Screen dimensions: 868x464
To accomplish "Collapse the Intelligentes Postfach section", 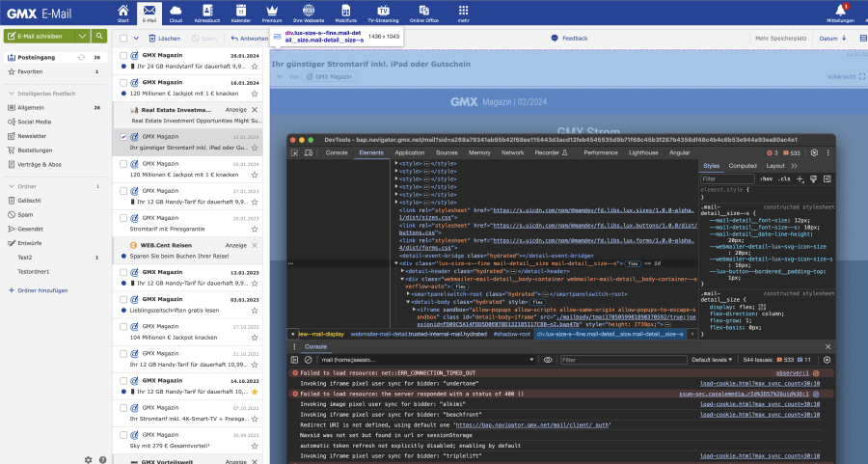I will (10, 93).
